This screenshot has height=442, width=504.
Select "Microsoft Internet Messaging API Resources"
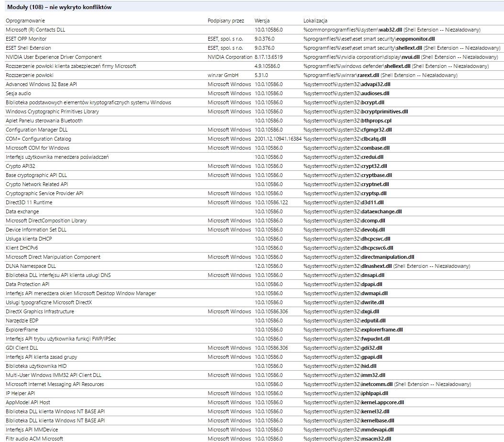coord(55,384)
